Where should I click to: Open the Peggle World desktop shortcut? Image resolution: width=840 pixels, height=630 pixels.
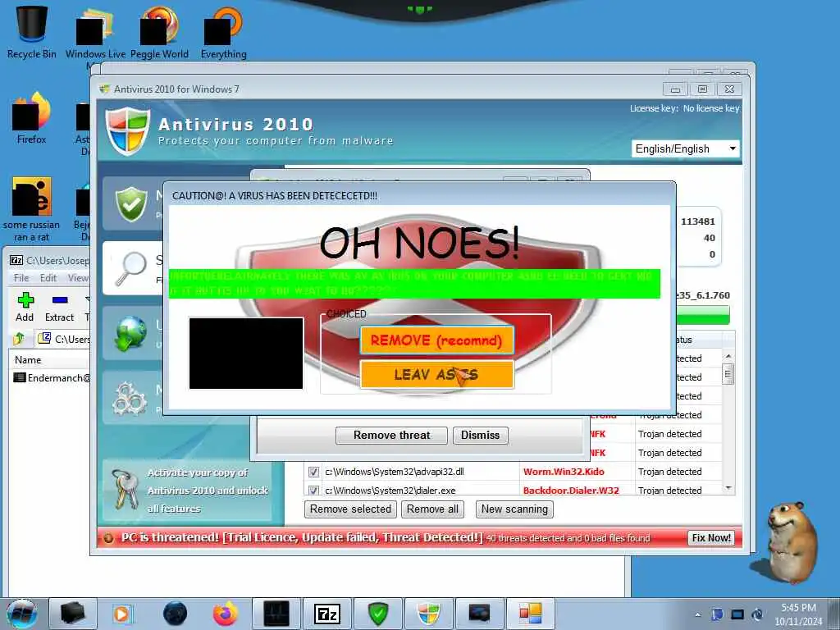tap(159, 31)
